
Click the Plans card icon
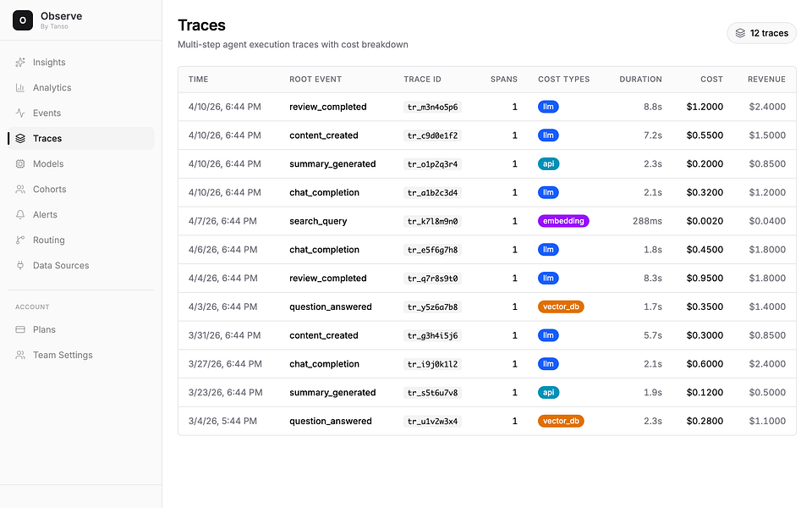(20, 329)
